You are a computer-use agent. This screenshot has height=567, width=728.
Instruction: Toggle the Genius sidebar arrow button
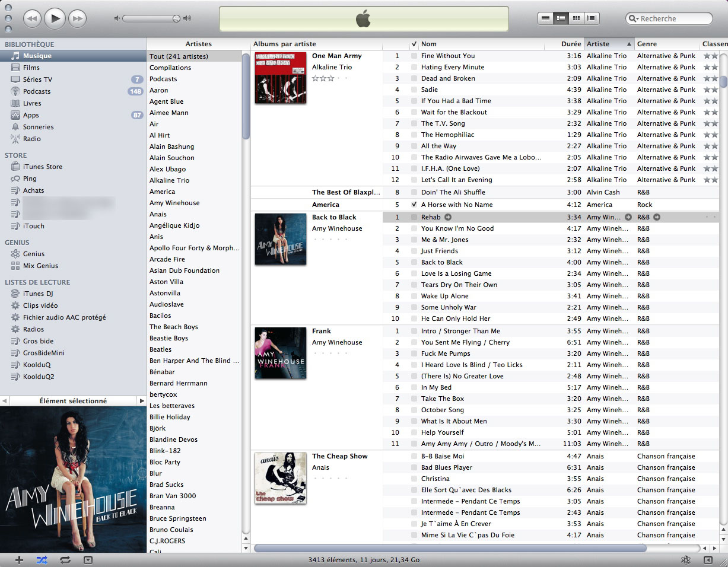coord(708,560)
